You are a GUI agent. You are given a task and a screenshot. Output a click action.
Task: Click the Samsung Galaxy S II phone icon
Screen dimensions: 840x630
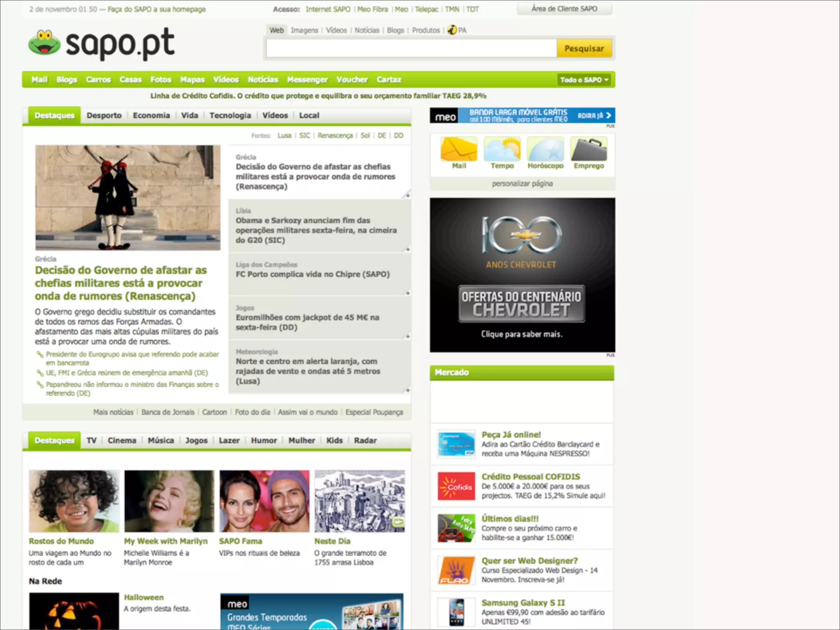point(456,612)
